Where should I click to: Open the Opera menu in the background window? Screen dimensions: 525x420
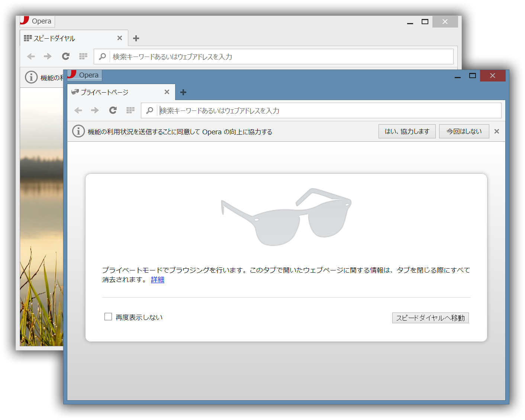point(36,21)
